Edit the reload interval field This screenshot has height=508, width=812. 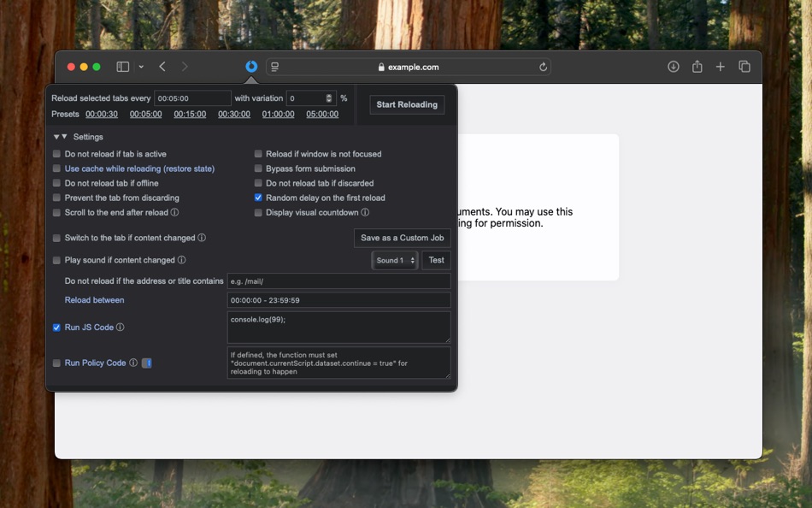(x=192, y=98)
